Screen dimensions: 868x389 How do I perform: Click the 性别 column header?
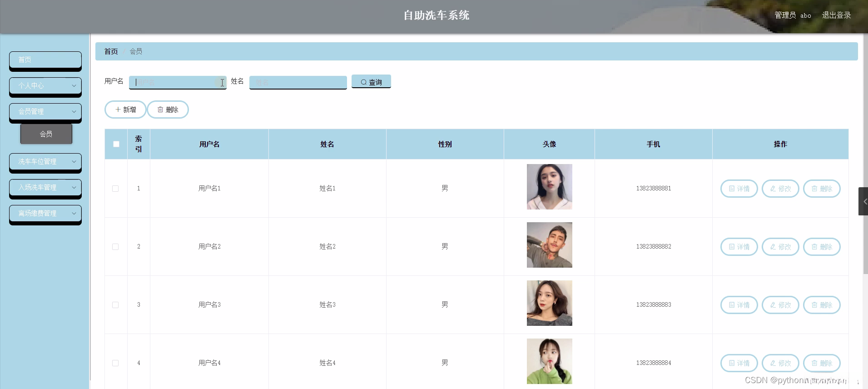pyautogui.click(x=445, y=144)
